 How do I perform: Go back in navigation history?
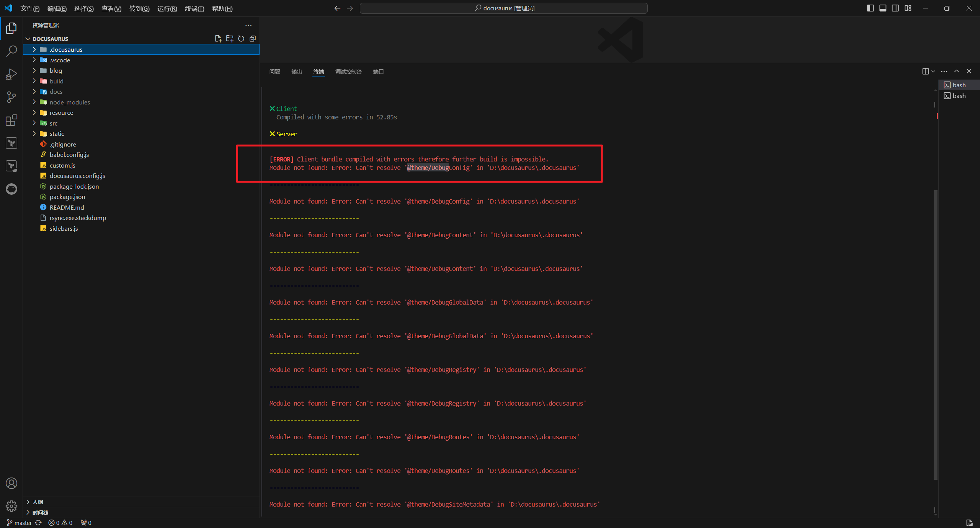337,8
